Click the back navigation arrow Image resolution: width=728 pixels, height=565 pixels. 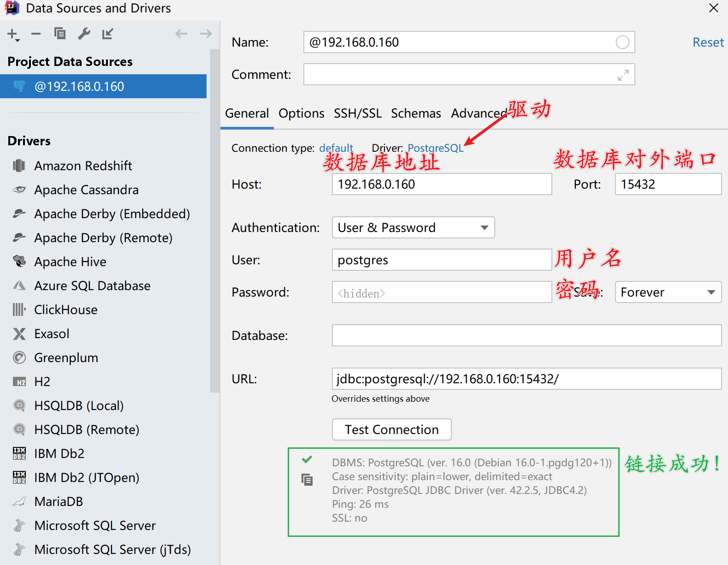point(181,34)
